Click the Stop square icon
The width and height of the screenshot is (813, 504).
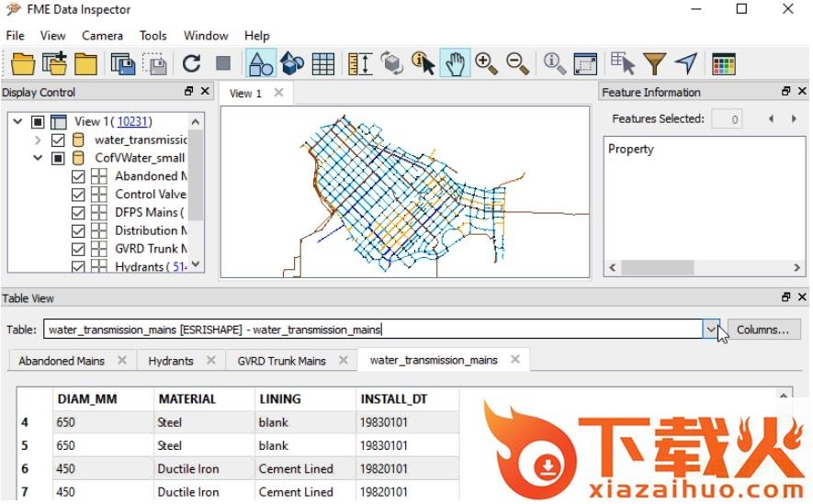pos(223,63)
